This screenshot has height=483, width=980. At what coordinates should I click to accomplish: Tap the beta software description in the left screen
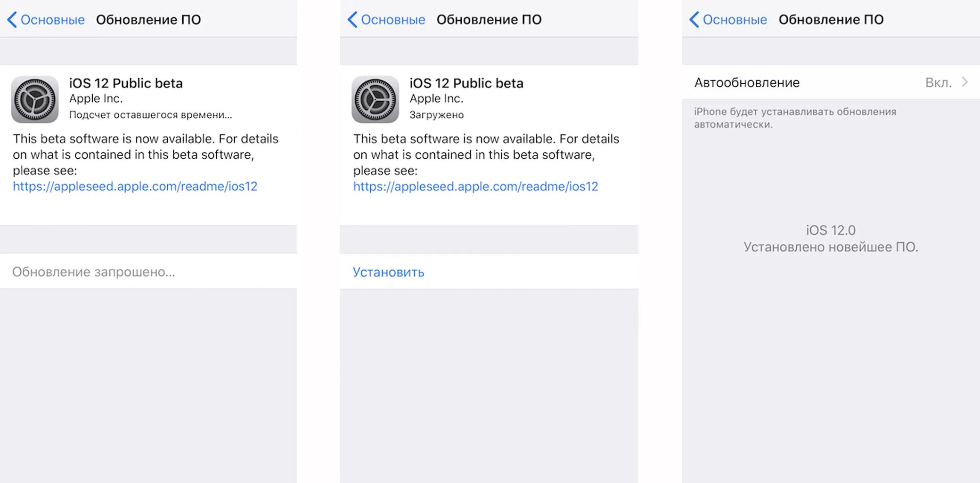(x=146, y=154)
